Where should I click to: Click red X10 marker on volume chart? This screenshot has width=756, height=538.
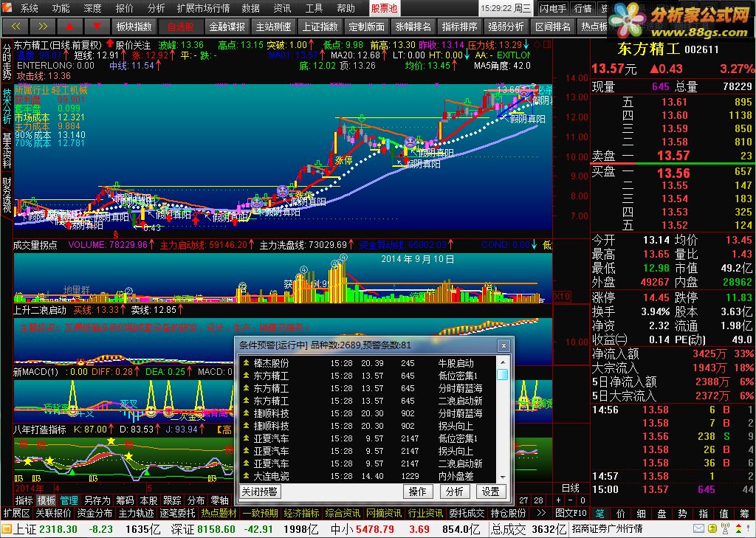(x=562, y=297)
